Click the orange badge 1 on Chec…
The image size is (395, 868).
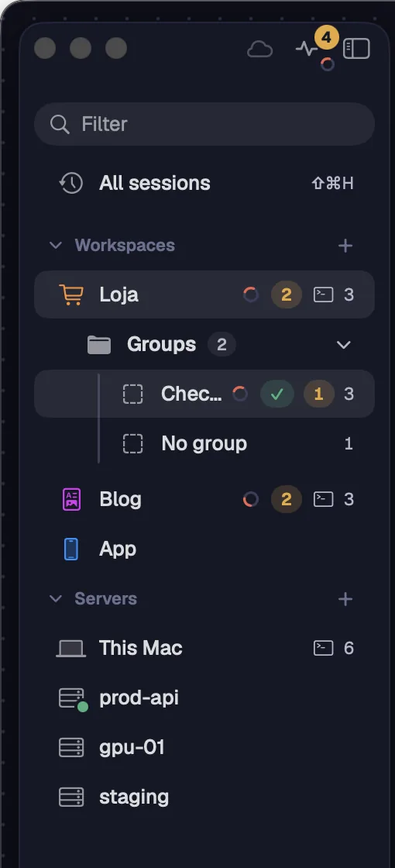[318, 394]
